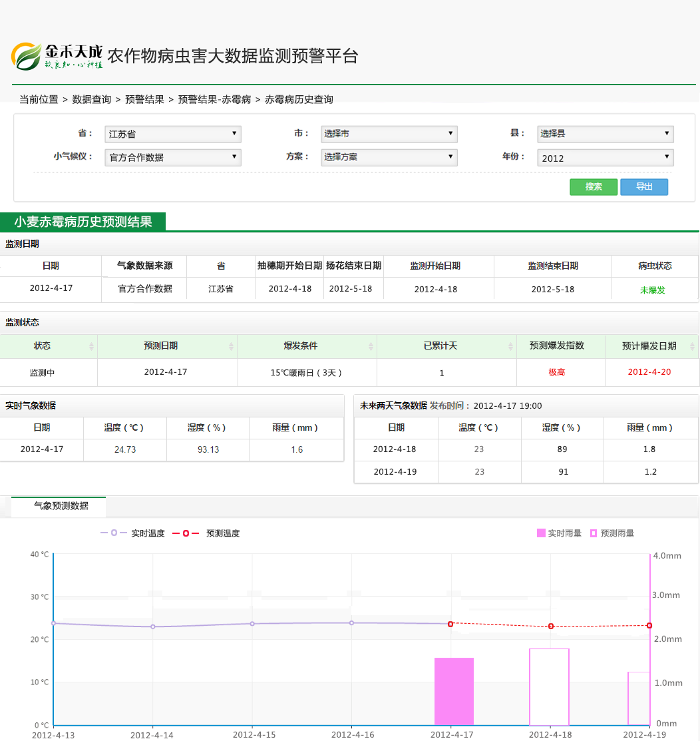Open the 选择县 county dropdown
Screen dimensions: 700x741
tap(605, 134)
